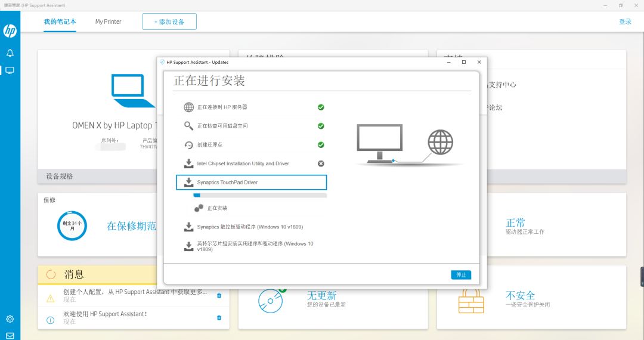The width and height of the screenshot is (644, 340).
Task: Maximize the HP Support Assistant Updates dialog
Action: (464, 62)
